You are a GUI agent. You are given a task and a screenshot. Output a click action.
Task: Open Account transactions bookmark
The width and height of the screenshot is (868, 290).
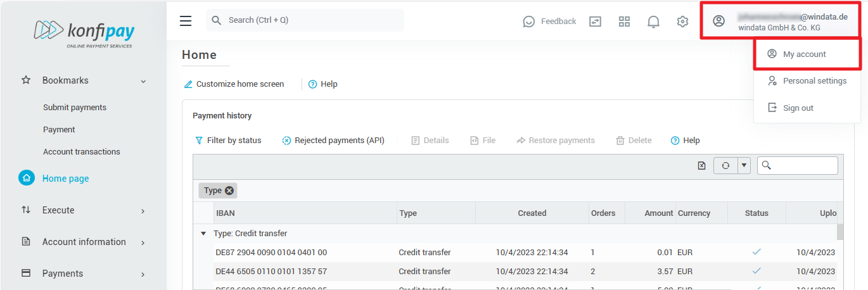pos(82,152)
